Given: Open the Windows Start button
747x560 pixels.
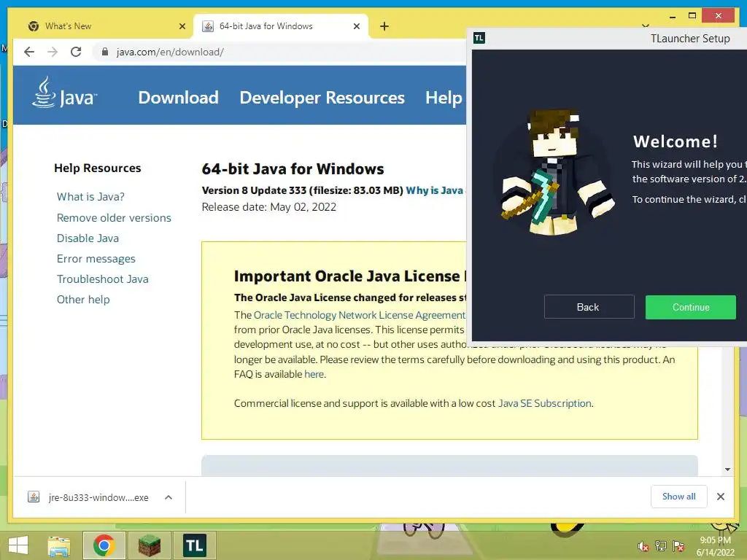Looking at the screenshot, I should [18, 545].
